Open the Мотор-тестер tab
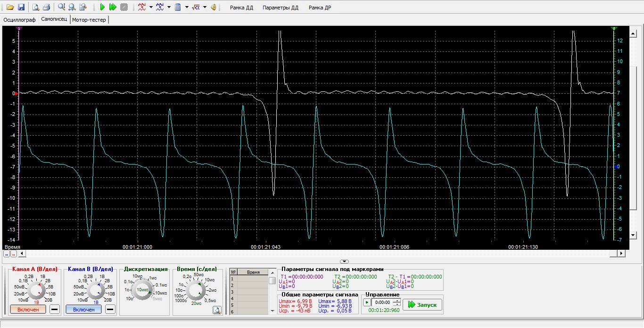Screen dimensions: 644x328 pyautogui.click(x=89, y=20)
